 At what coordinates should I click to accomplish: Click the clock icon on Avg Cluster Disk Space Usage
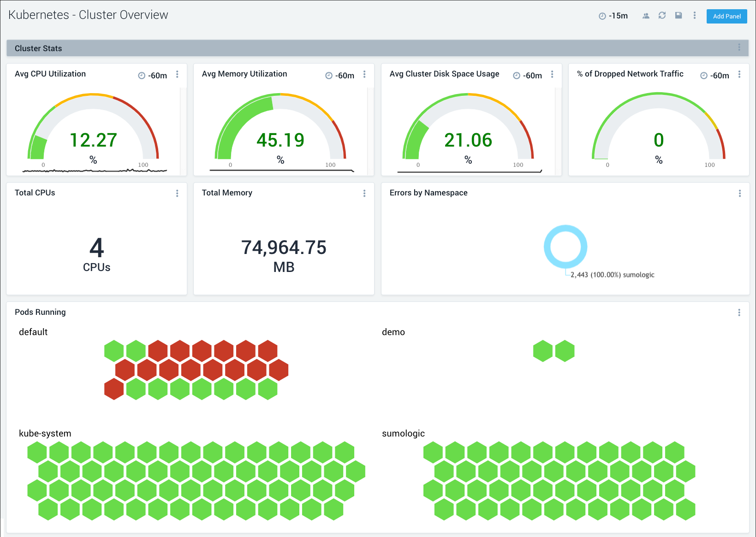point(517,75)
